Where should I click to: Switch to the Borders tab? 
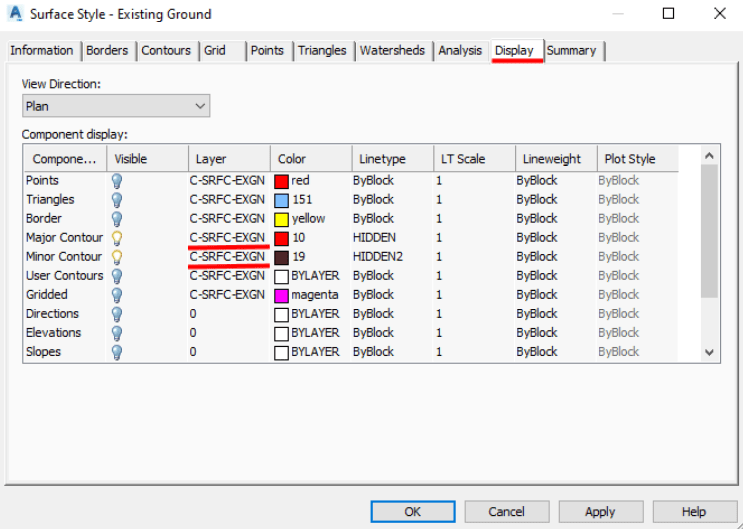(x=107, y=51)
